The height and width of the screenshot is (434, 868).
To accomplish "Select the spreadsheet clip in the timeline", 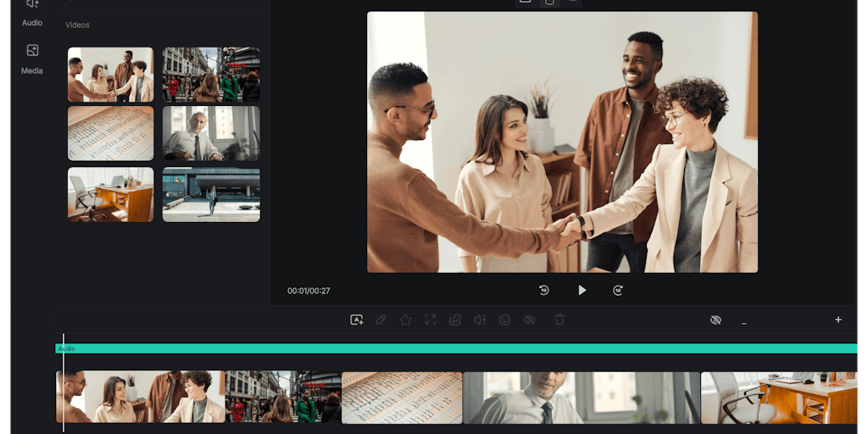I will coord(402,397).
